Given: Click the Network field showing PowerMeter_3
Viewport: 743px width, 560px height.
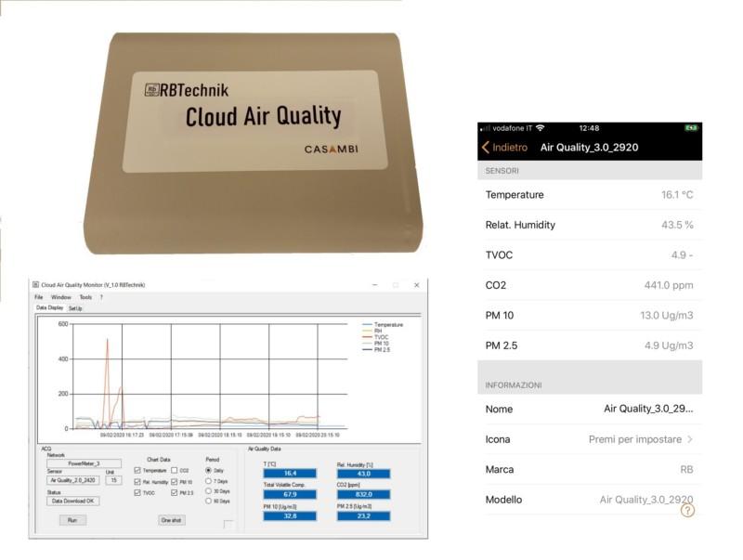Looking at the screenshot, I should (x=84, y=463).
